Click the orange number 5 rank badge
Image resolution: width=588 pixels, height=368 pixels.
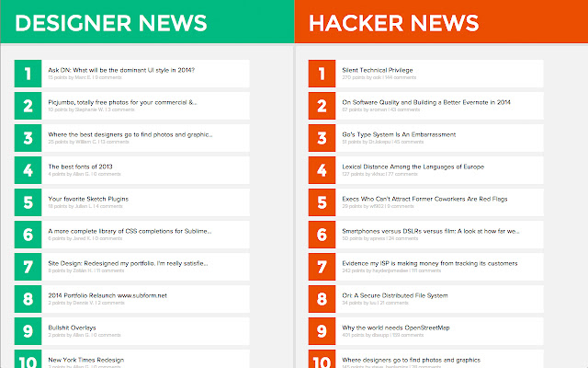pyautogui.click(x=322, y=202)
